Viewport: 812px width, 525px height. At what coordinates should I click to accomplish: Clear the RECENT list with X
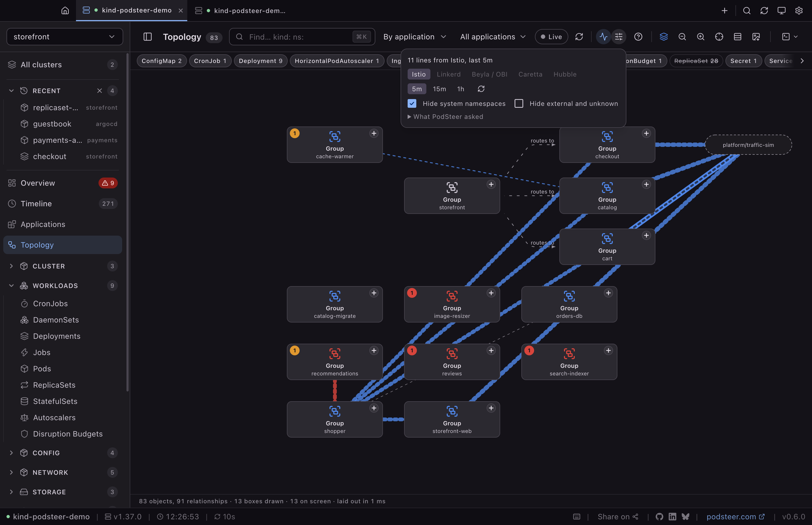[100, 91]
